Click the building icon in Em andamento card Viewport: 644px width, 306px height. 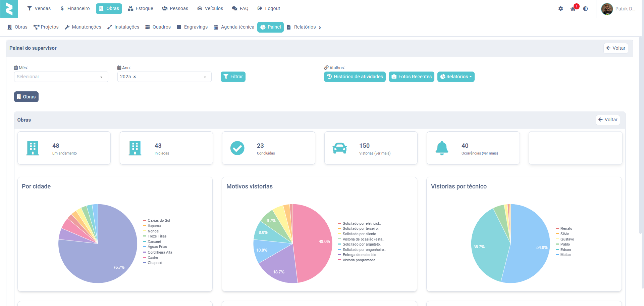33,148
